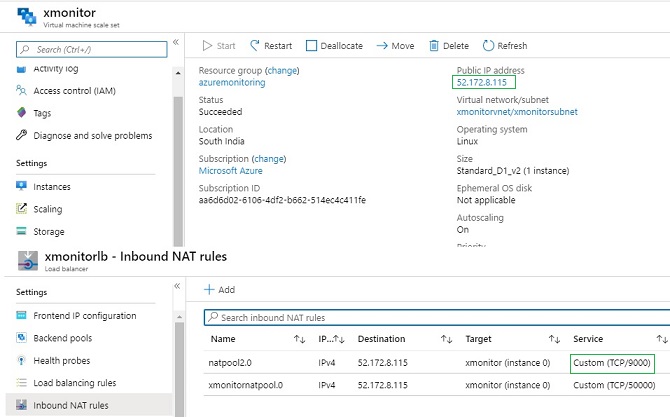Click the xmonitorlb load balancer icon
Image resolution: width=670 pixels, height=417 pixels.
pos(28,261)
